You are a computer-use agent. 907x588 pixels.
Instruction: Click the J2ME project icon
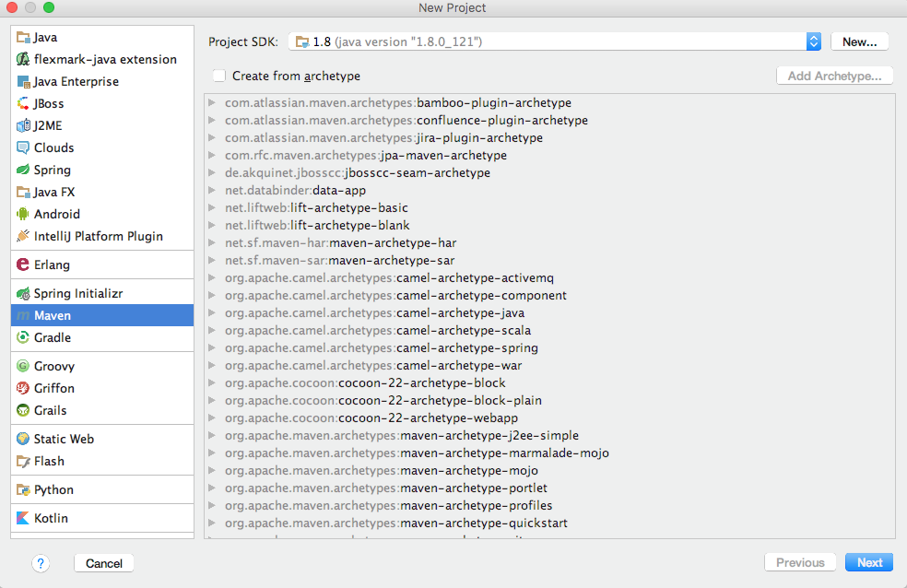tap(23, 125)
